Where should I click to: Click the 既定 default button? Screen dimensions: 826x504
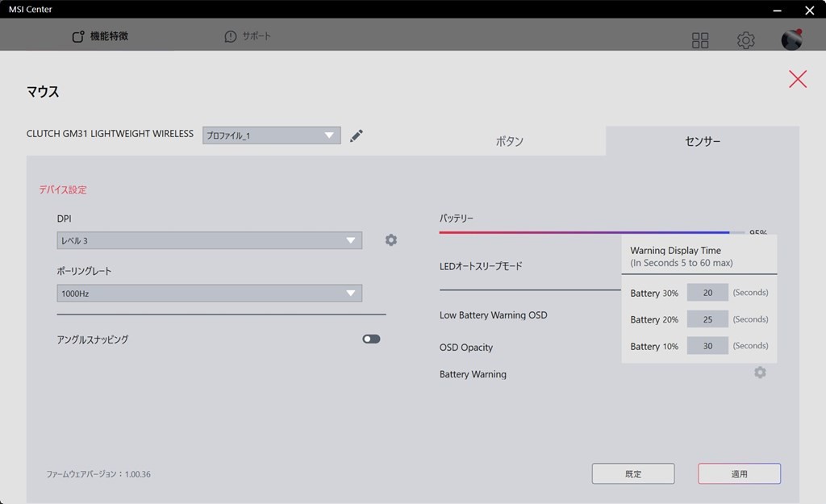point(633,474)
